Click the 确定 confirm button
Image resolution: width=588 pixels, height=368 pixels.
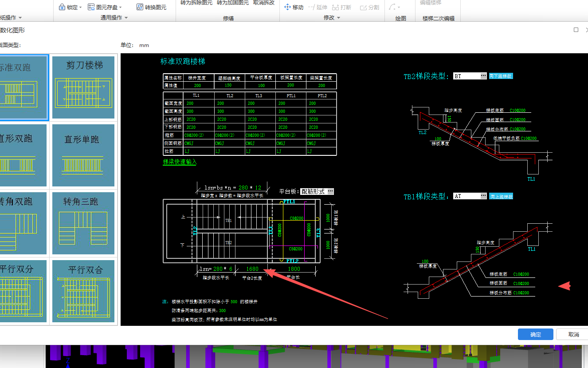tap(535, 334)
